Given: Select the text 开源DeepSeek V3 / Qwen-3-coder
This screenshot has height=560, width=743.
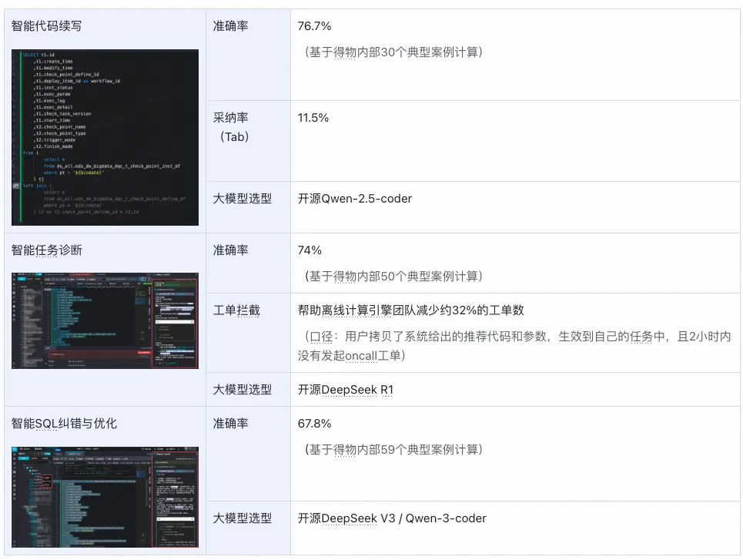Looking at the screenshot, I should (x=392, y=518).
